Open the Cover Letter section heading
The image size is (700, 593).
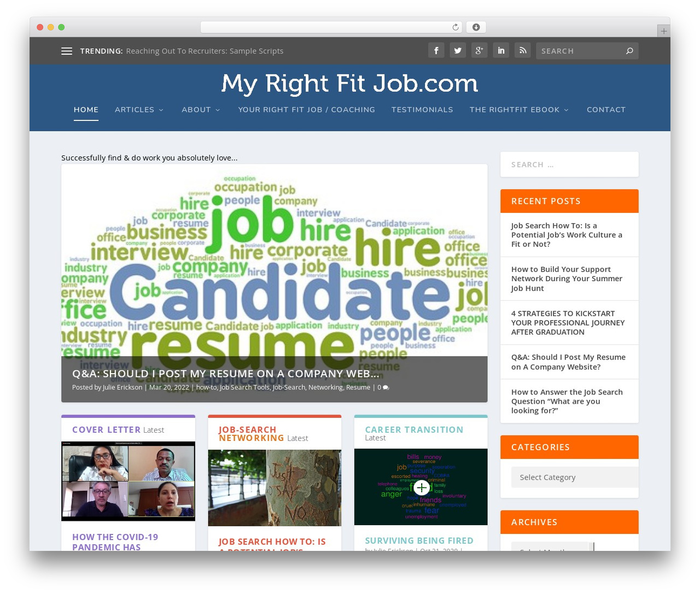click(106, 430)
